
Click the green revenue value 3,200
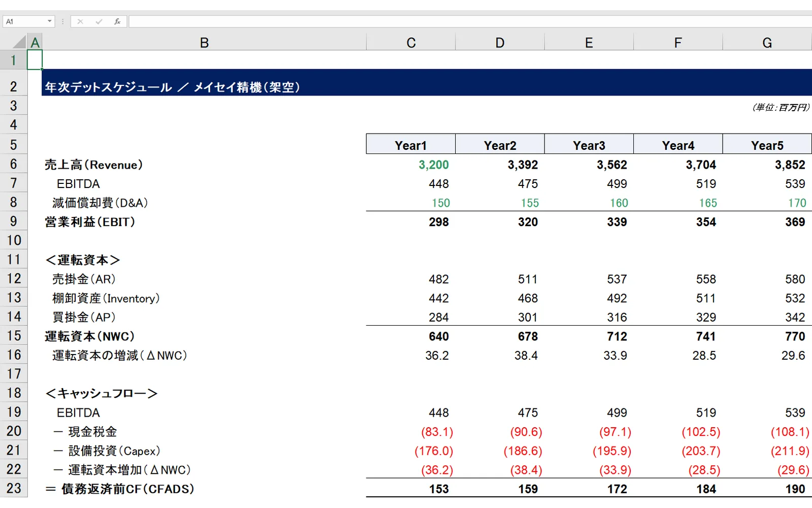[433, 165]
